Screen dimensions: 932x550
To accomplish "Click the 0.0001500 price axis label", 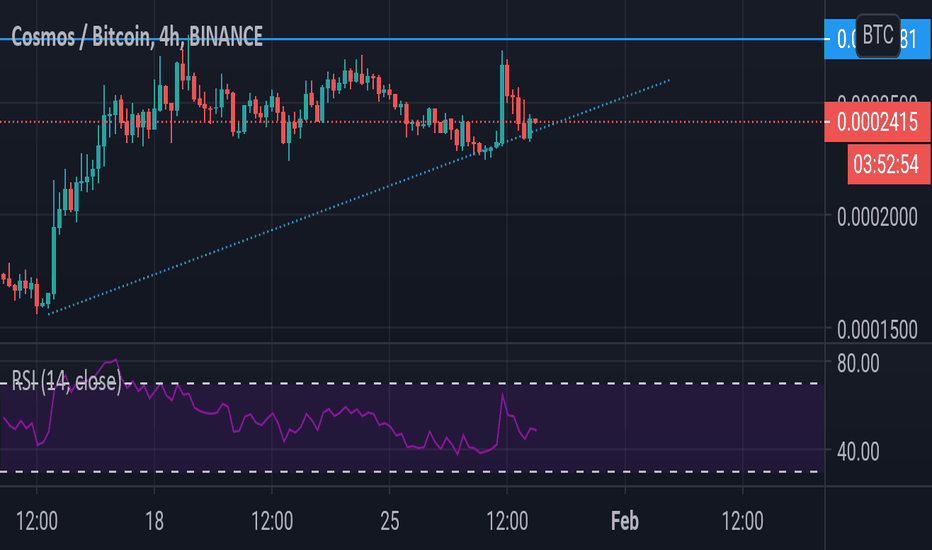I will [x=877, y=329].
